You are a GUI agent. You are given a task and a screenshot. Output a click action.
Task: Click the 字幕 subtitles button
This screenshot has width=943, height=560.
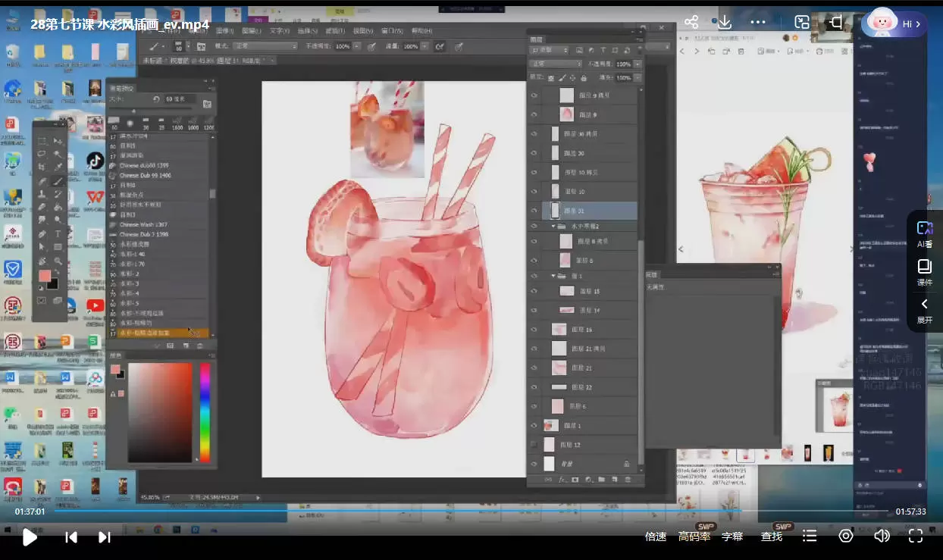[732, 537]
